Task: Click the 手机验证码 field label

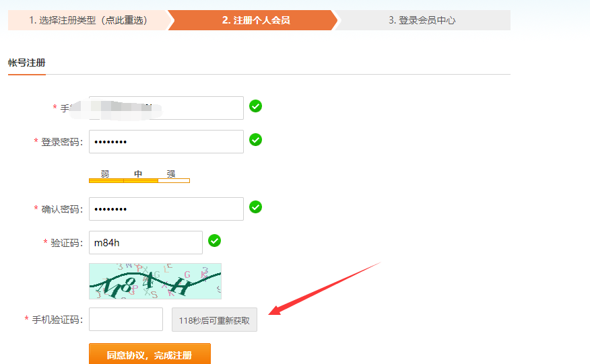Action: tap(57, 320)
